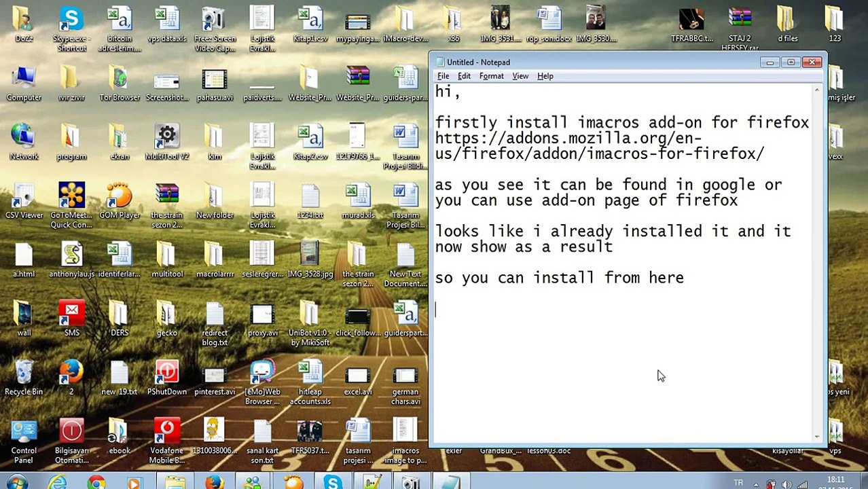The width and height of the screenshot is (868, 489).
Task: Open Notepad Format menu
Action: pyautogui.click(x=491, y=76)
